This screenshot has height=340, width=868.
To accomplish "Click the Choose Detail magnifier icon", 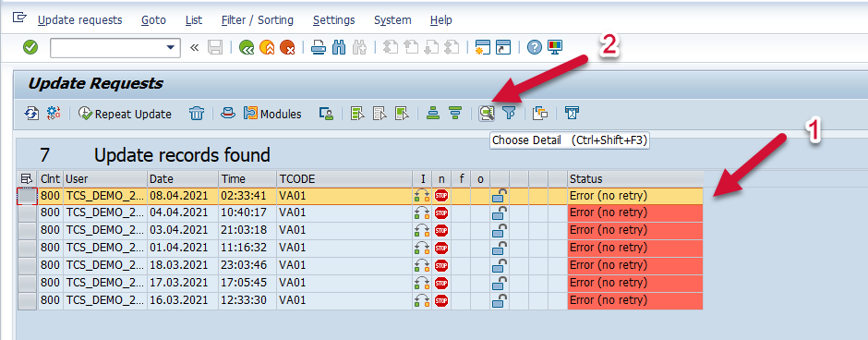I will click(x=487, y=114).
